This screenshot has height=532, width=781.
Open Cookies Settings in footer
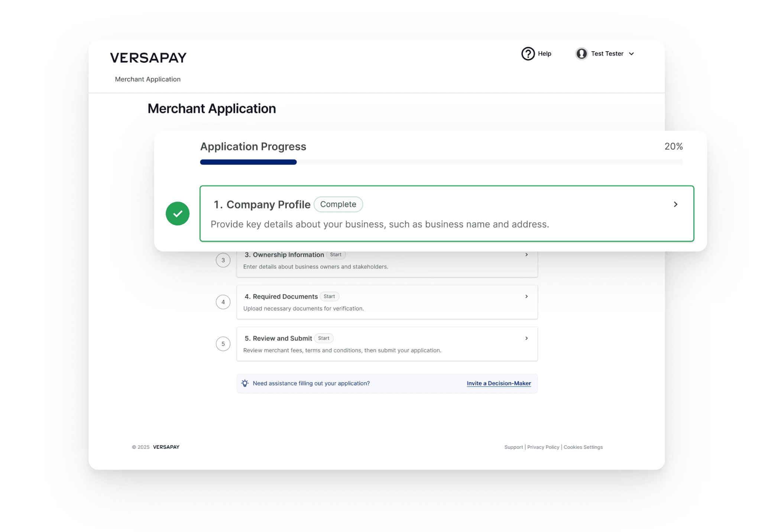(583, 447)
